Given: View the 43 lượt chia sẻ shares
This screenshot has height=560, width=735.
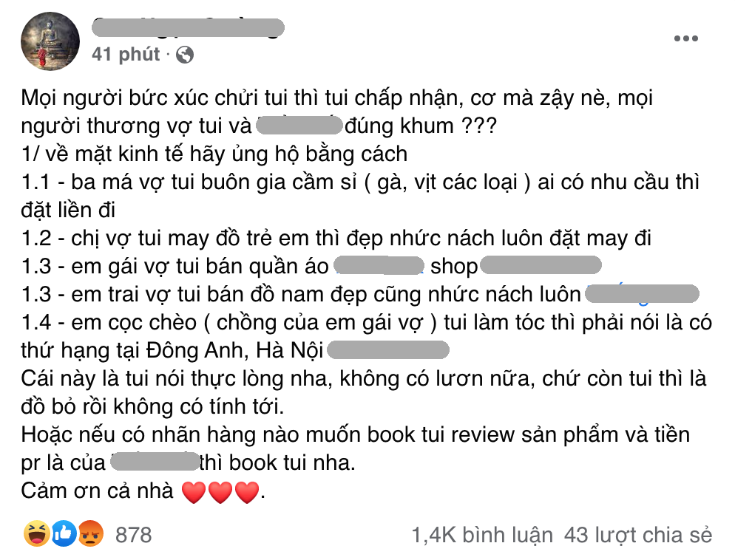Looking at the screenshot, I should [x=638, y=535].
